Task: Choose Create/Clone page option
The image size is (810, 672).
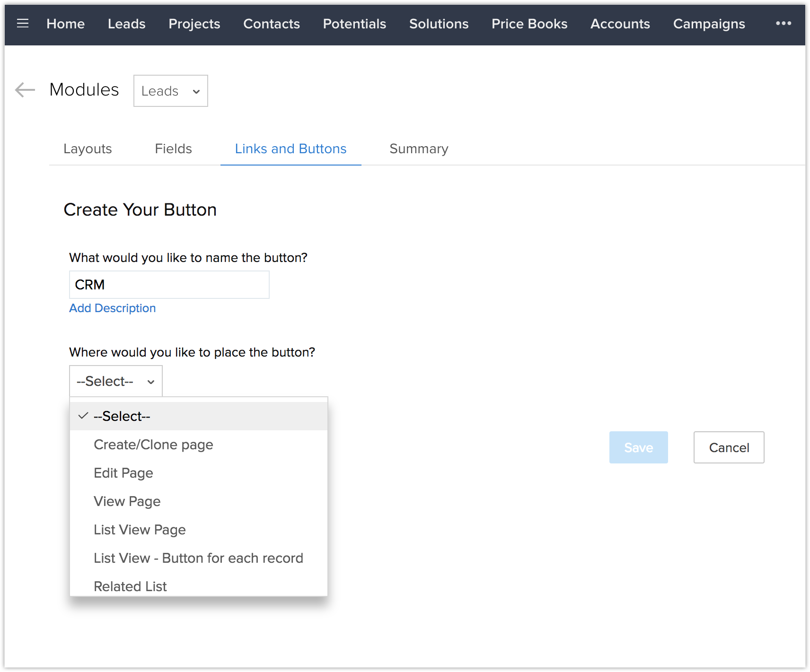Action: [x=153, y=445]
